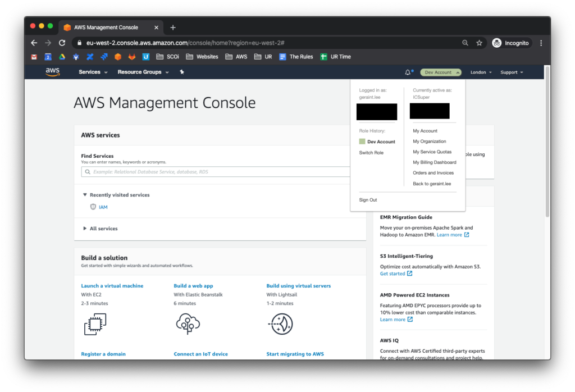
Task: Click the AWS logo in the navigation bar
Action: coord(52,72)
